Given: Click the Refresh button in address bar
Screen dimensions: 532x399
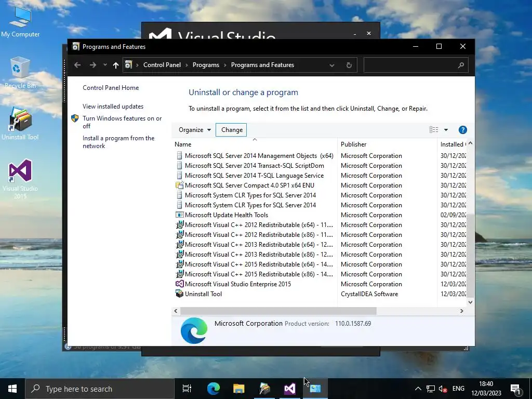Looking at the screenshot, I should (x=349, y=65).
